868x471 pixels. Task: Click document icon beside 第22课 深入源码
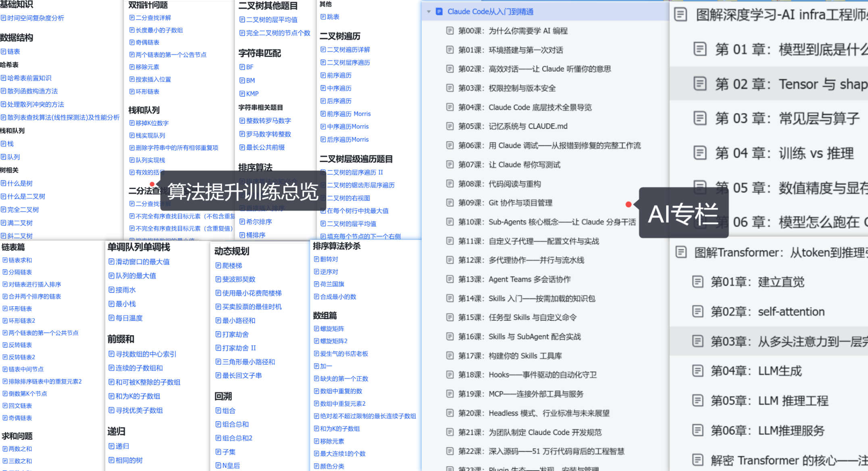pyautogui.click(x=450, y=451)
